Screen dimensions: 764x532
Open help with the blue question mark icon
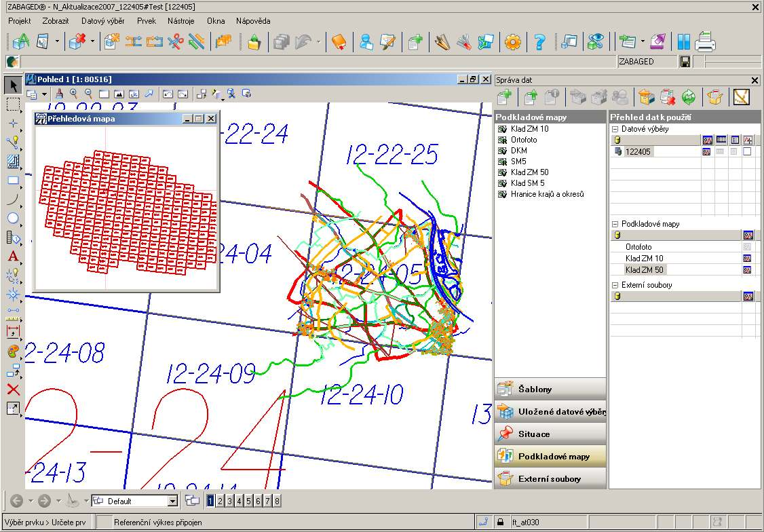click(x=539, y=42)
